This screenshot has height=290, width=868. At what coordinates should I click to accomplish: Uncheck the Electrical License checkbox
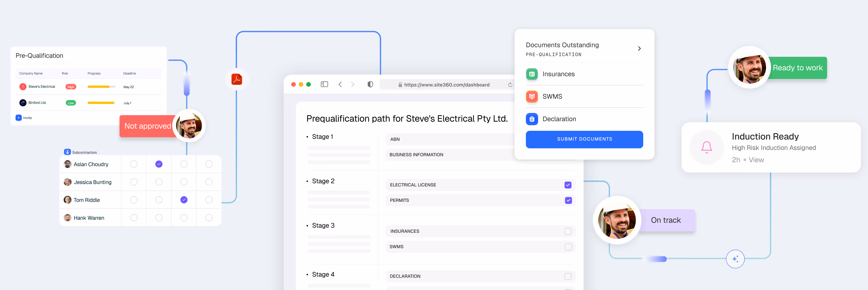[568, 185]
